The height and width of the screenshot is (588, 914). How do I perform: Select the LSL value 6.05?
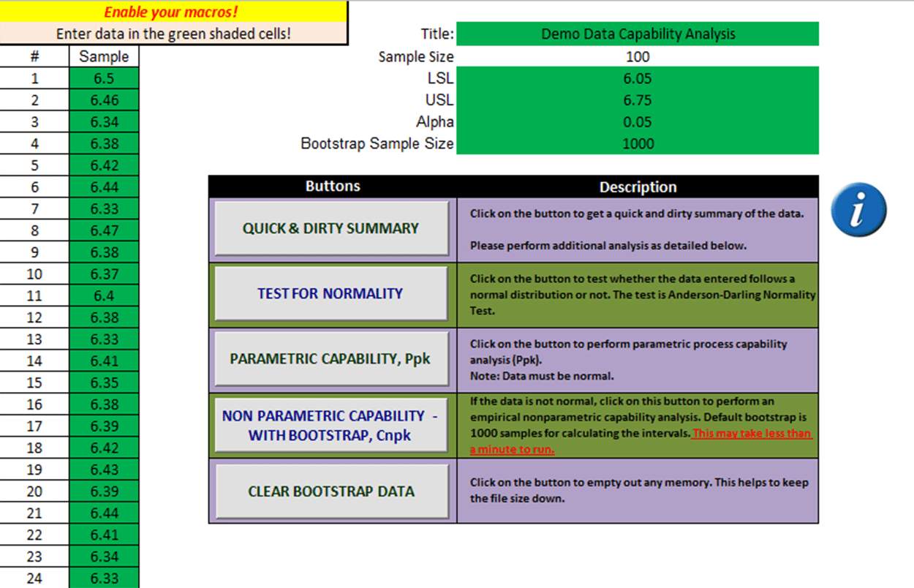[638, 78]
